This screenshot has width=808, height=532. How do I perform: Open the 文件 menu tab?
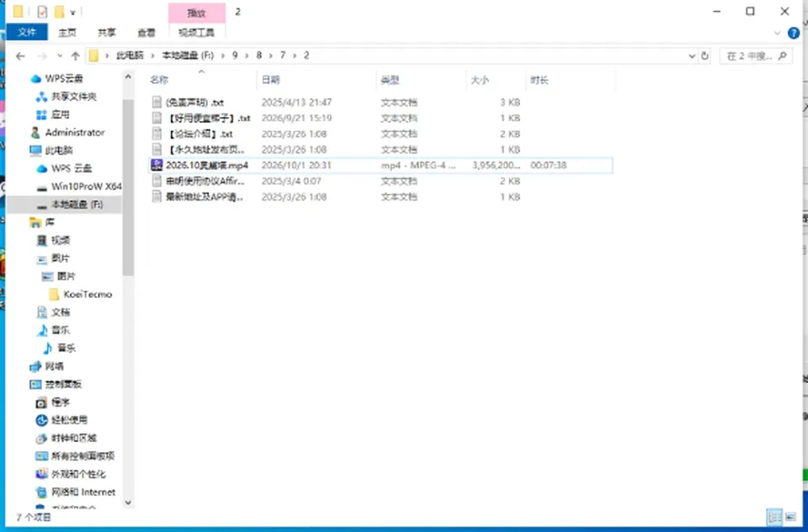(x=27, y=32)
